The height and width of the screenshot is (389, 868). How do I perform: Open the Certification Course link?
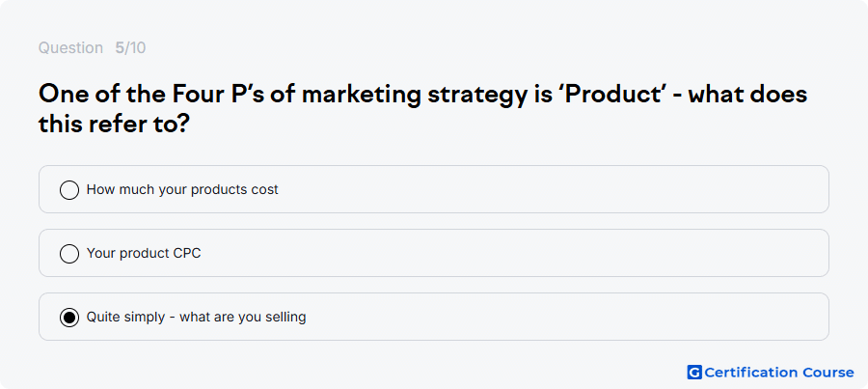tap(771, 373)
